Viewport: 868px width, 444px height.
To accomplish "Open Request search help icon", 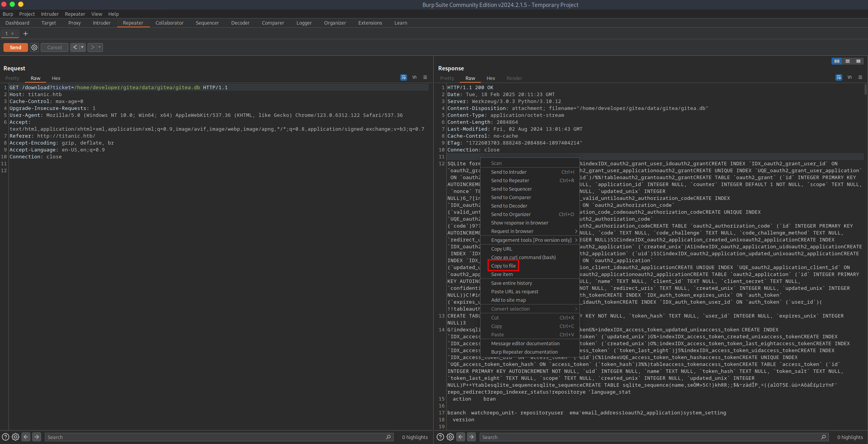I will click(x=5, y=437).
